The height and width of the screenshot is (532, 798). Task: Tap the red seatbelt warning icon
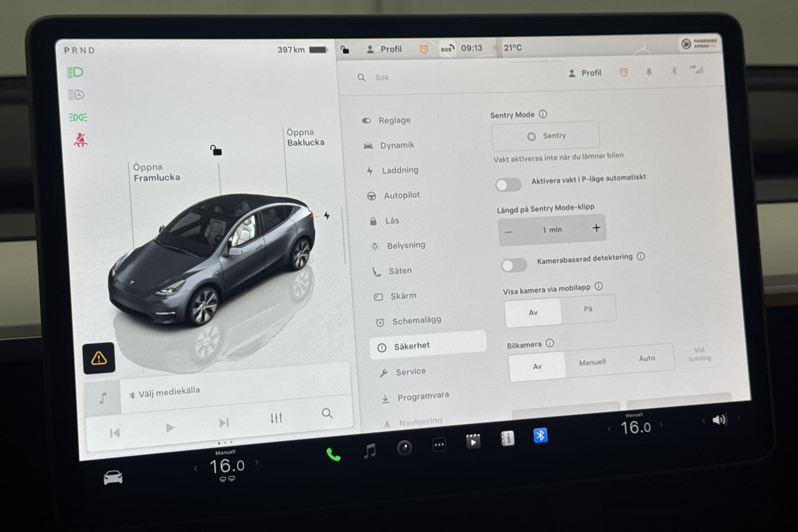[81, 140]
